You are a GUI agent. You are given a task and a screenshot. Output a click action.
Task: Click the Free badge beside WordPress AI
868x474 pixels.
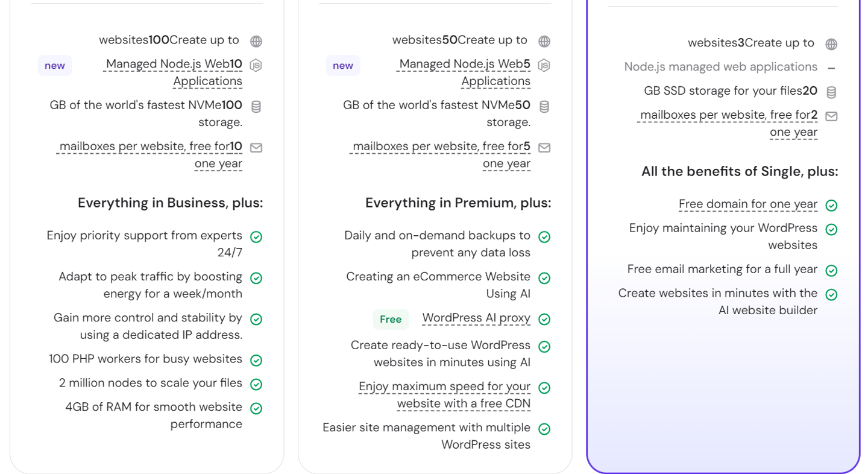(x=391, y=319)
